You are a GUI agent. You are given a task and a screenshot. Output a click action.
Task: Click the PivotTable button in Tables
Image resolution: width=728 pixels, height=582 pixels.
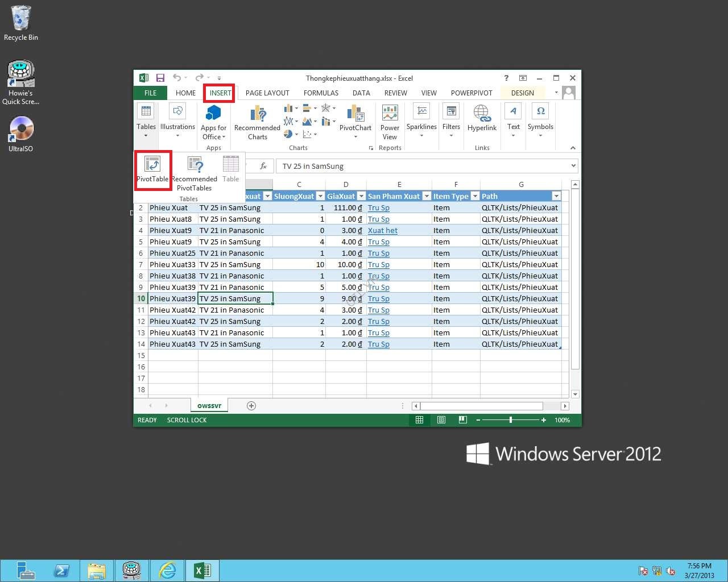(152, 169)
